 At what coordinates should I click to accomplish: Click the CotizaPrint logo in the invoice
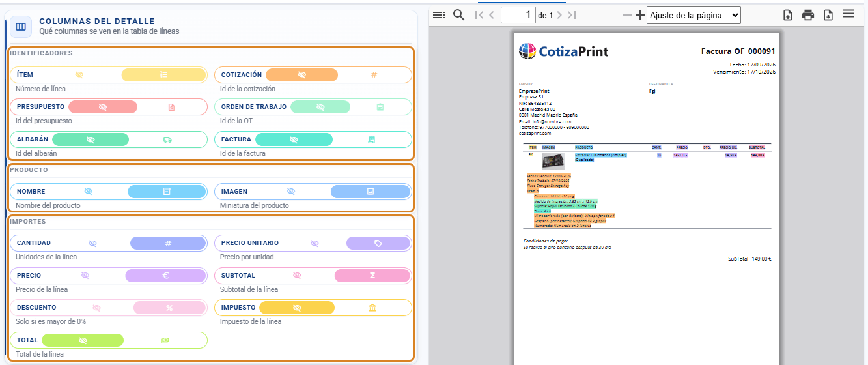pos(564,51)
